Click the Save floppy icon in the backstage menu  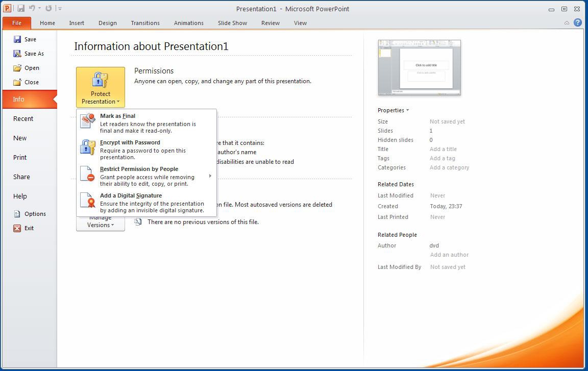pyautogui.click(x=17, y=39)
